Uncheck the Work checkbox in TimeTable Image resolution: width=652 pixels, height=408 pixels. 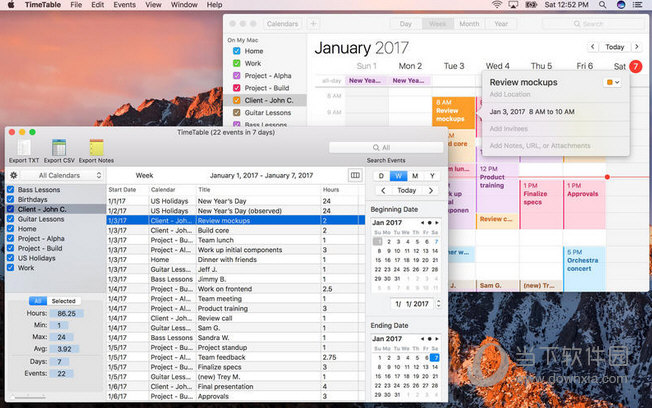tap(10, 268)
